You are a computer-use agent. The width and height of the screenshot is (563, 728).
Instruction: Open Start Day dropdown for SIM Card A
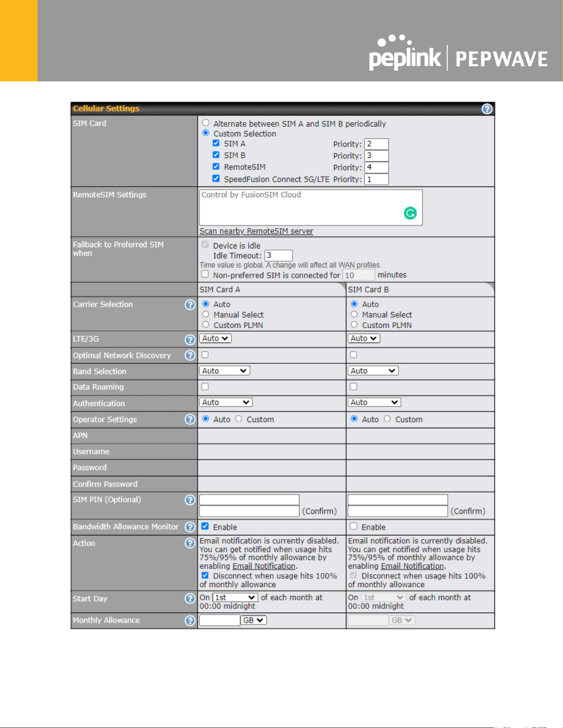235,597
